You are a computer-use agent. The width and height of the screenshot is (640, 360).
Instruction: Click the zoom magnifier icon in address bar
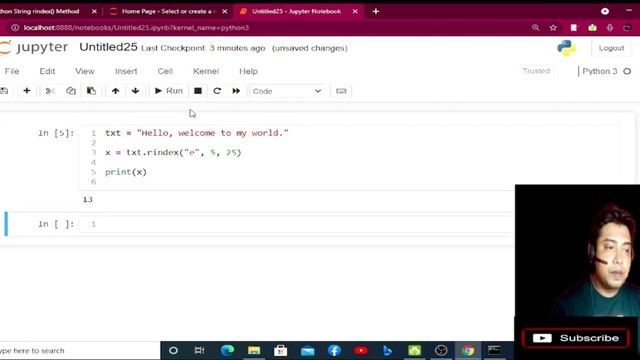tap(536, 28)
